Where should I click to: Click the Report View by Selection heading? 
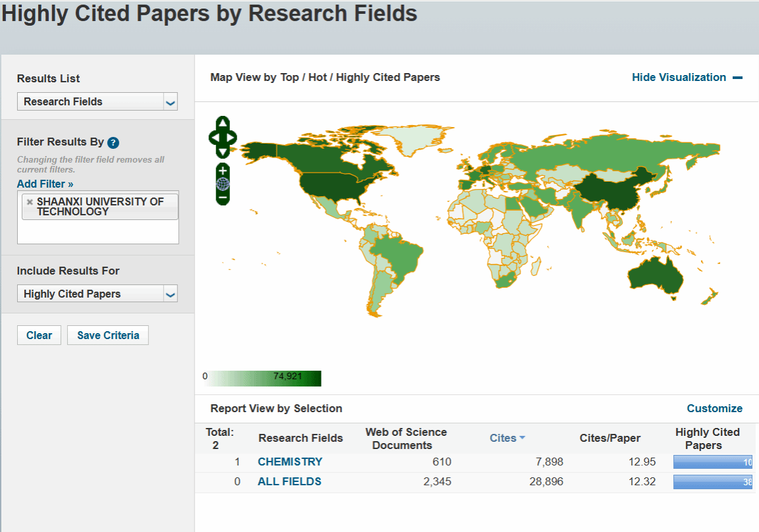(x=276, y=408)
